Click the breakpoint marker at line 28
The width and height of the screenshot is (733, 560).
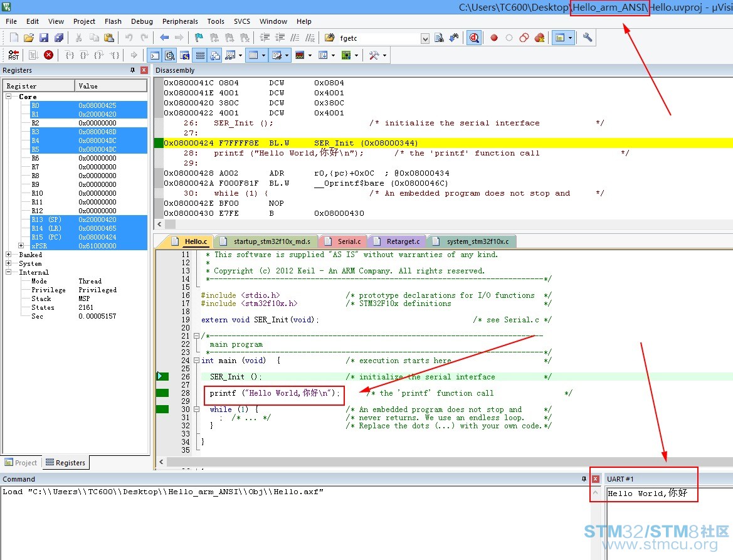coord(162,393)
